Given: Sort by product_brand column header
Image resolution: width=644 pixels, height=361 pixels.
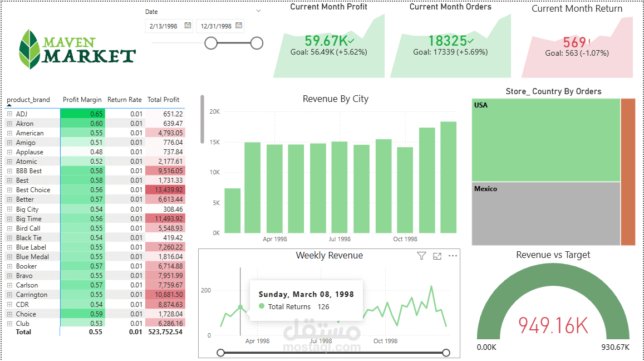Looking at the screenshot, I should pos(28,100).
